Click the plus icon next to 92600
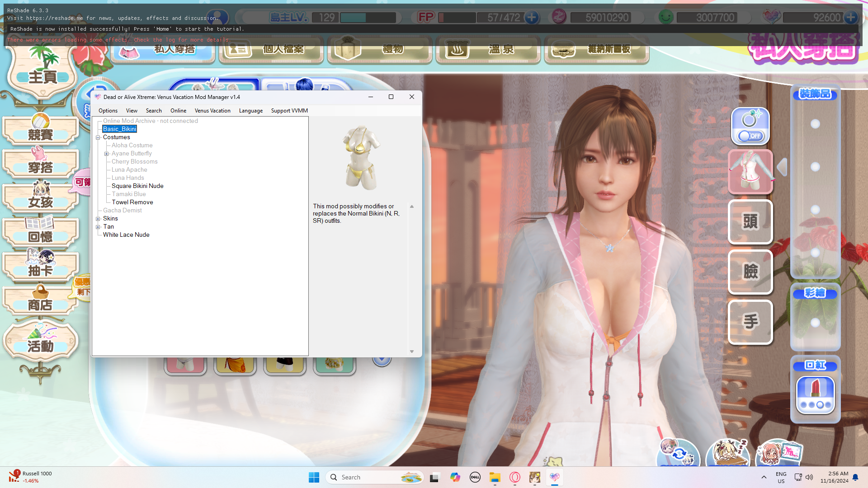The image size is (868, 488). tap(851, 18)
